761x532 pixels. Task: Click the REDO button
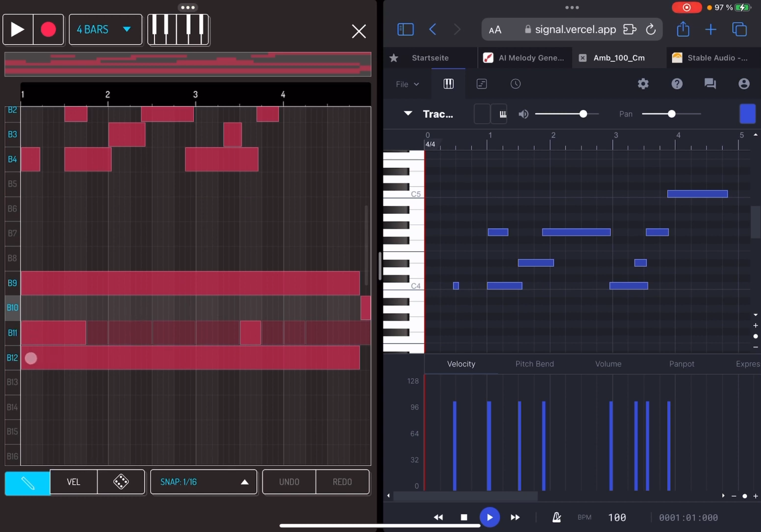coord(342,482)
